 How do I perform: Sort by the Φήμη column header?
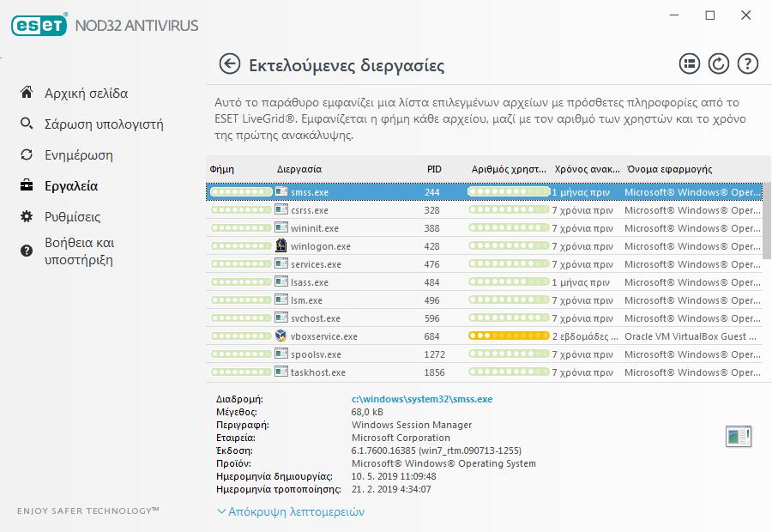[222, 169]
